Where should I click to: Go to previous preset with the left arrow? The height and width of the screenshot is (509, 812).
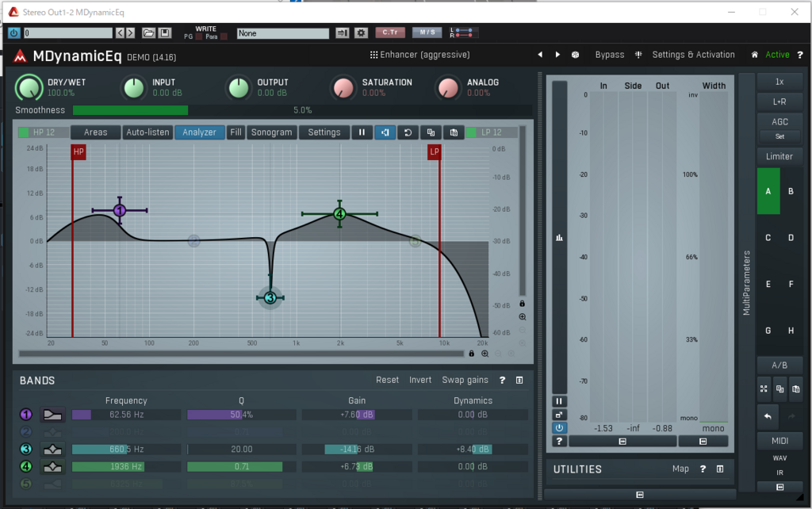(x=540, y=55)
